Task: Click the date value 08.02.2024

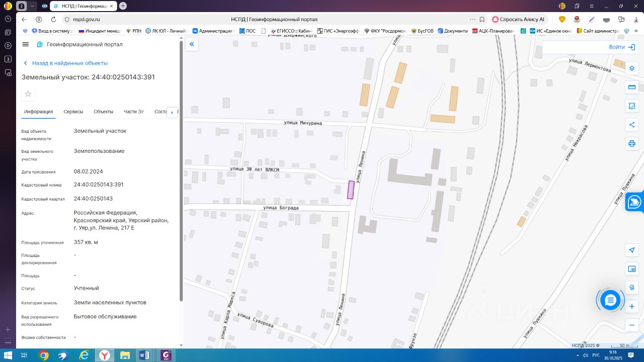Action: (89, 171)
